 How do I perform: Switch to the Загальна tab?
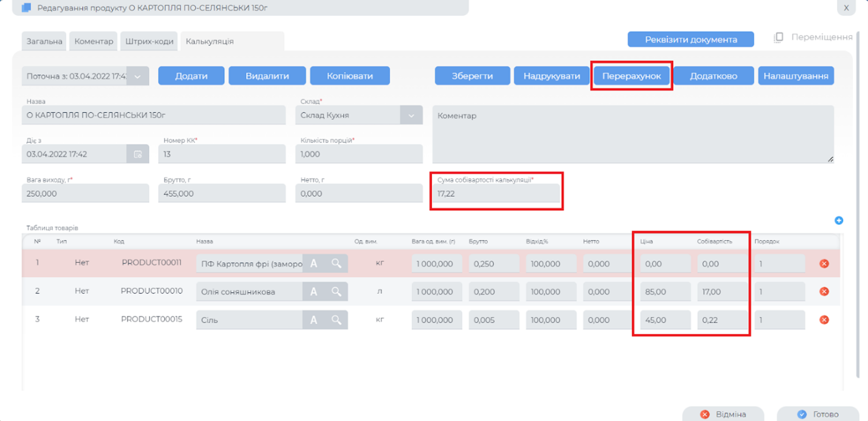pos(44,41)
